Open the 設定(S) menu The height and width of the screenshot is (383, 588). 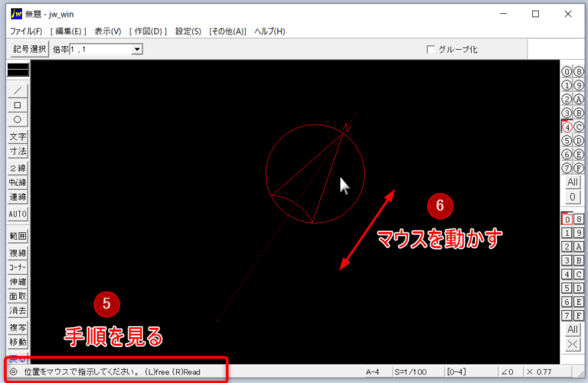(188, 31)
